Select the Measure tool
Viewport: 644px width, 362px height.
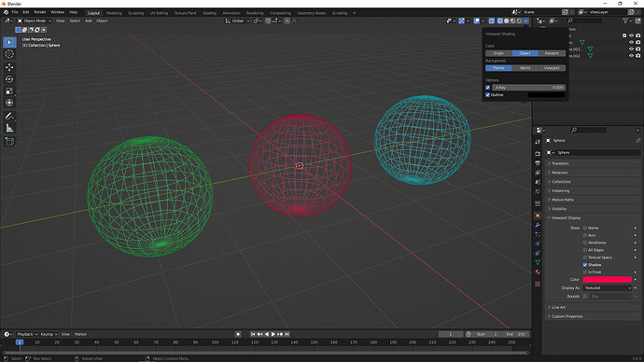(x=9, y=129)
